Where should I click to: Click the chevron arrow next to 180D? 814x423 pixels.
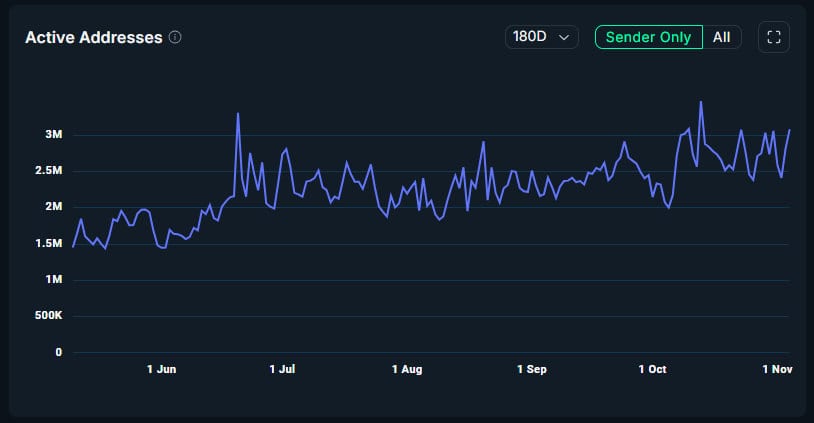565,37
